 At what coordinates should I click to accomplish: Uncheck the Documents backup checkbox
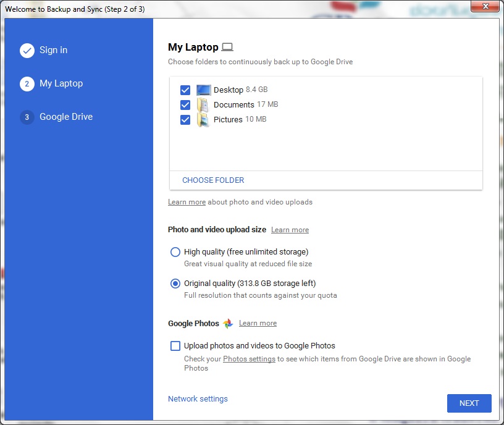tap(185, 104)
